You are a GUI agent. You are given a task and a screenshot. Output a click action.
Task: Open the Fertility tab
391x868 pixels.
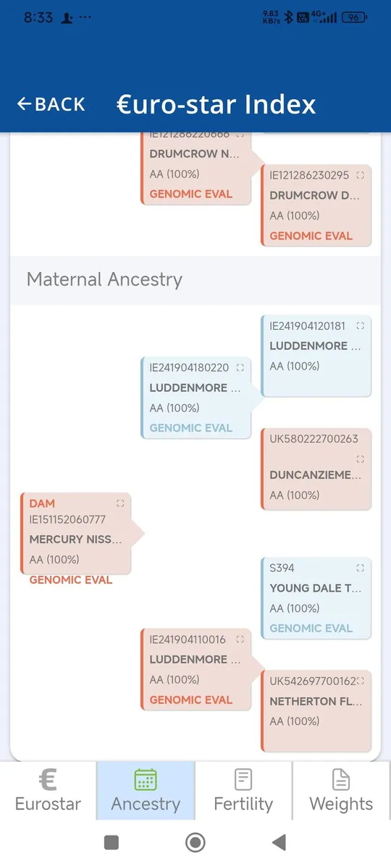click(x=243, y=790)
